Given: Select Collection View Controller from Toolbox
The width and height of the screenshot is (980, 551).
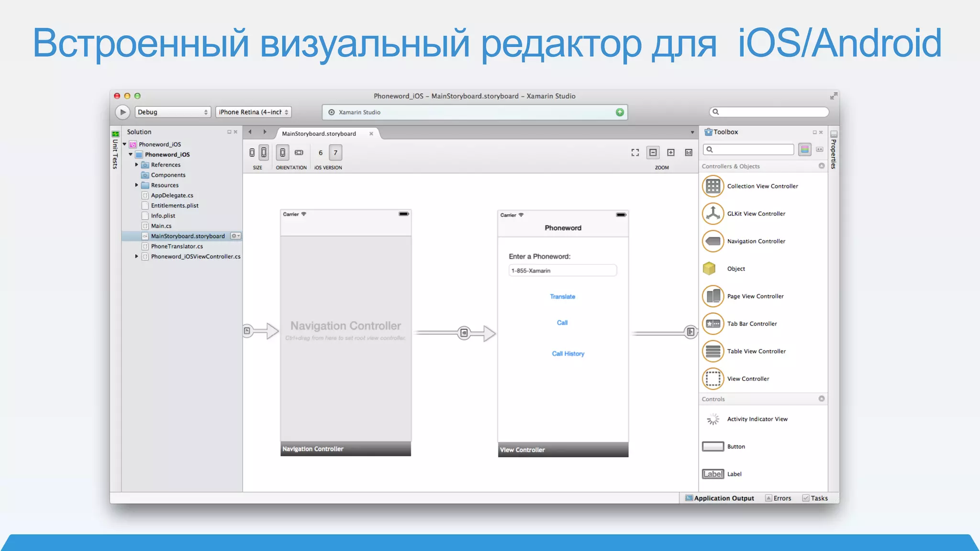Looking at the screenshot, I should point(763,187).
